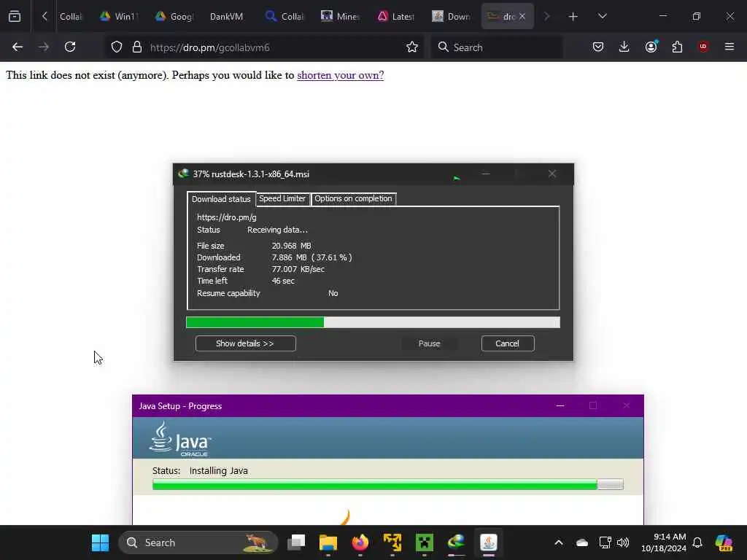Open Java installer taskbar icon
This screenshot has height=560, width=747.
pyautogui.click(x=489, y=542)
